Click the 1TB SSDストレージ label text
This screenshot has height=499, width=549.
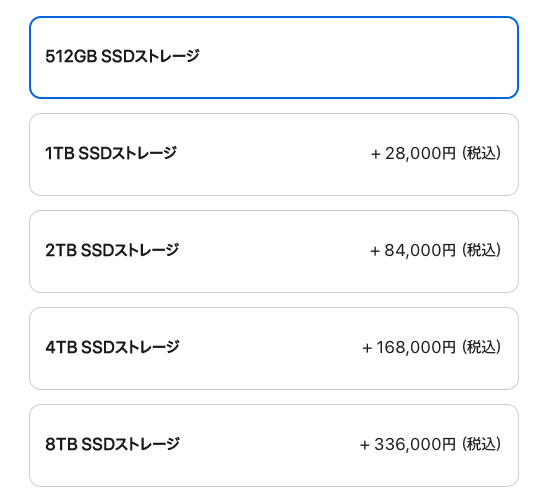[111, 153]
